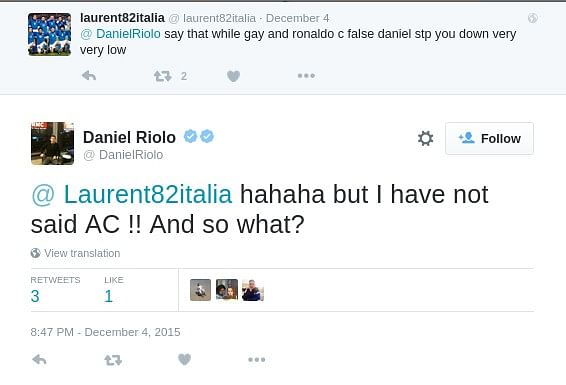The height and width of the screenshot is (385, 566).
Task: View the 3 retweets count
Action: pos(35,296)
